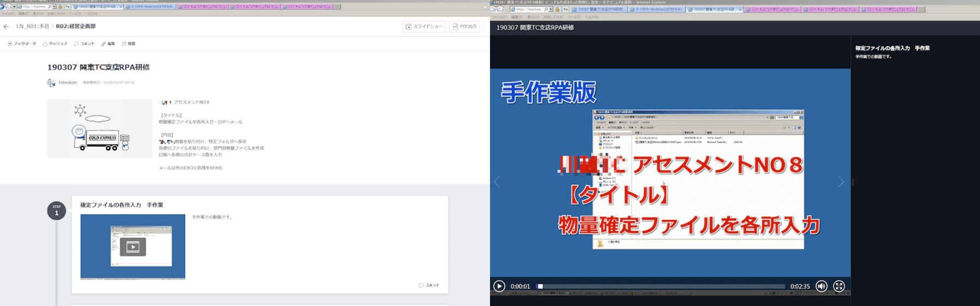Click the 確定ファイルの各所入力 heading in slideshow sidebar

click(892, 48)
